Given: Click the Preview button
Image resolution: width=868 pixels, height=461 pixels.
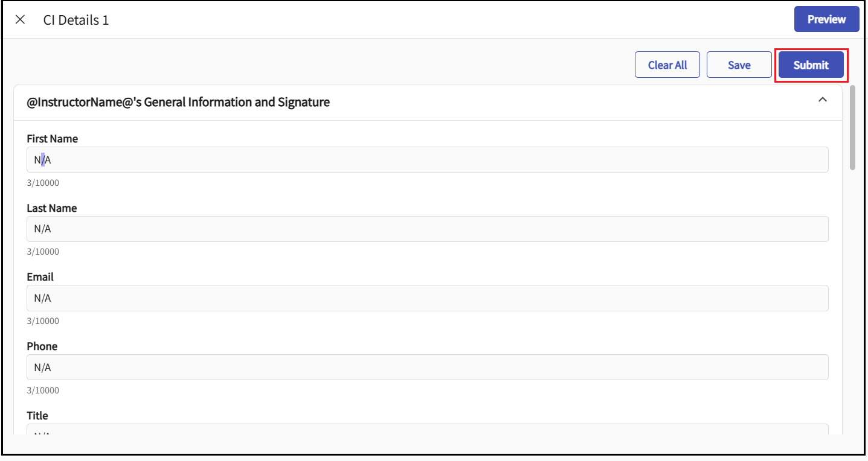Looking at the screenshot, I should pyautogui.click(x=826, y=19).
